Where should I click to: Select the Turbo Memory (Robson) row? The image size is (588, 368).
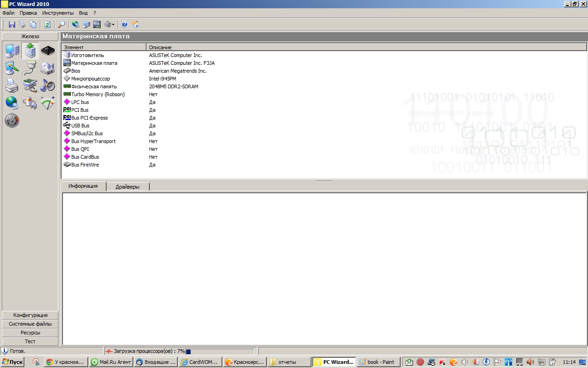coord(324,94)
